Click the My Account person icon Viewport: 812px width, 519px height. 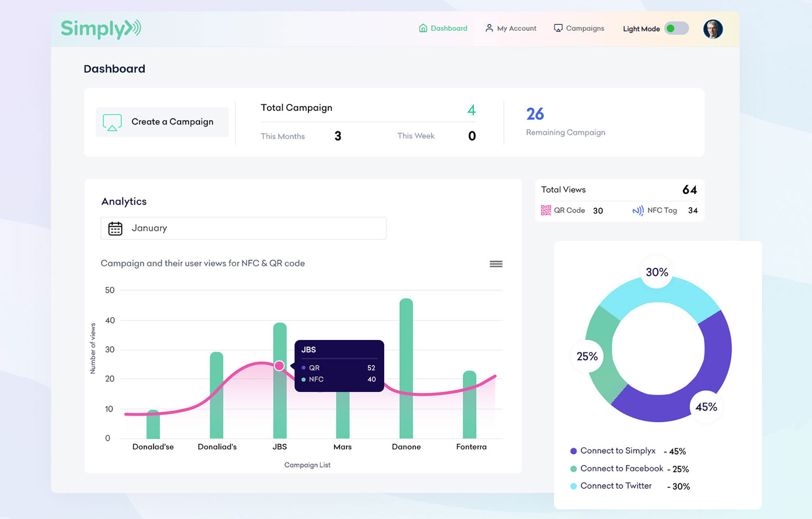(489, 28)
